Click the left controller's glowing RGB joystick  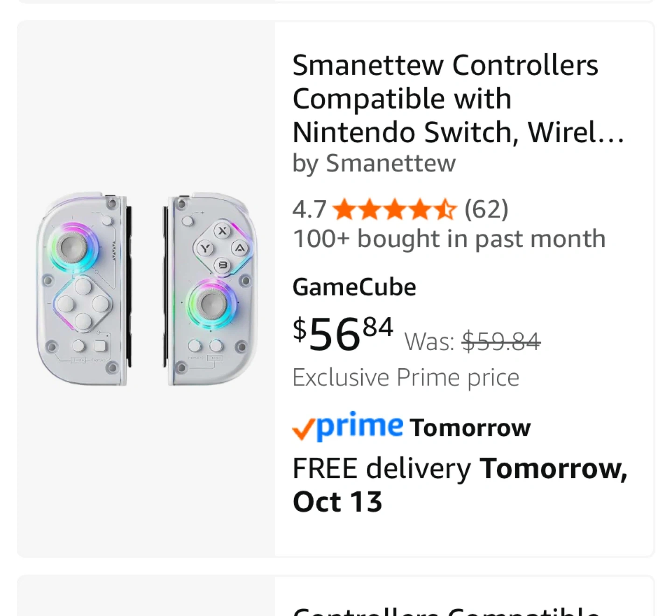(72, 247)
